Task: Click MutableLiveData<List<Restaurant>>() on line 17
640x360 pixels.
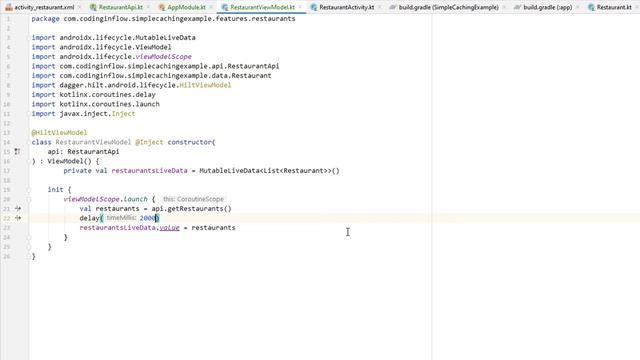Action: (269, 171)
